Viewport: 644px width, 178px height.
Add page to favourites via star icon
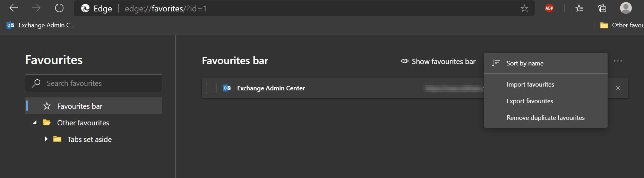(x=524, y=8)
